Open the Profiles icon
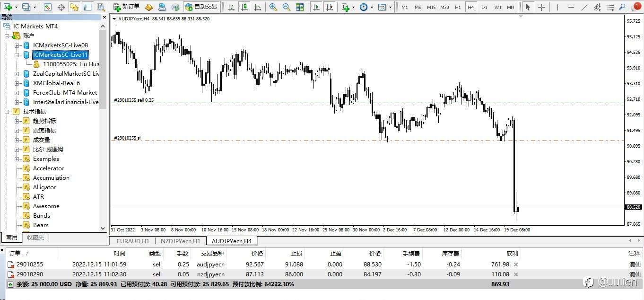Image resolution: width=644 pixels, height=300 pixels. pyautogui.click(x=26, y=7)
